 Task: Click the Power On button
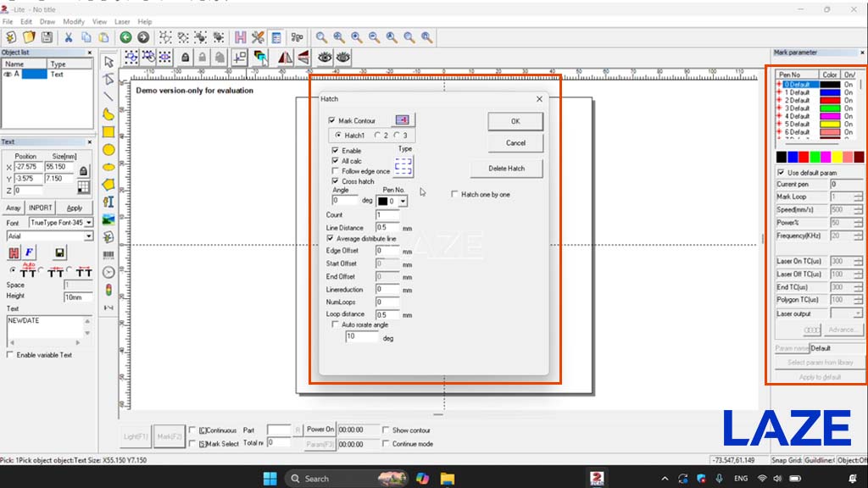coord(320,430)
